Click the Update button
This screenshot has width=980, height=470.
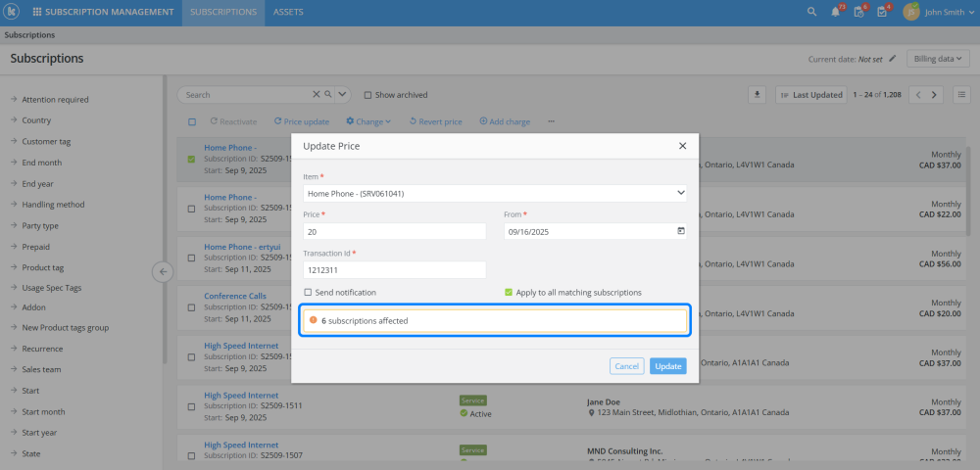click(667, 366)
